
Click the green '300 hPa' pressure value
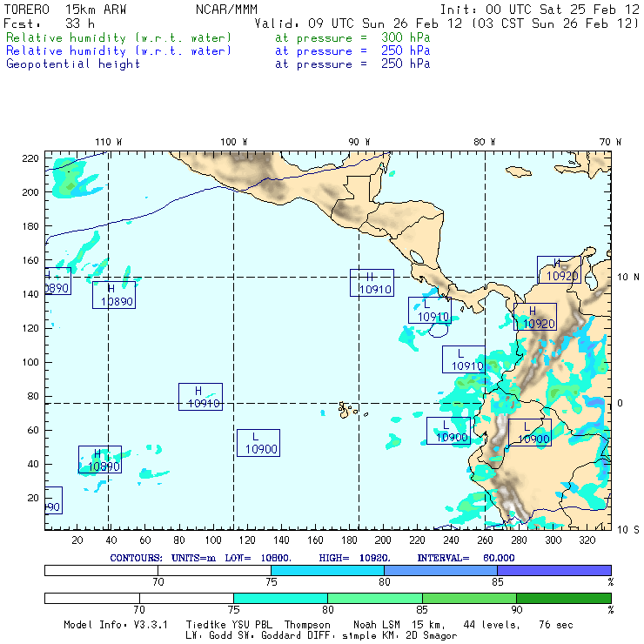406,37
